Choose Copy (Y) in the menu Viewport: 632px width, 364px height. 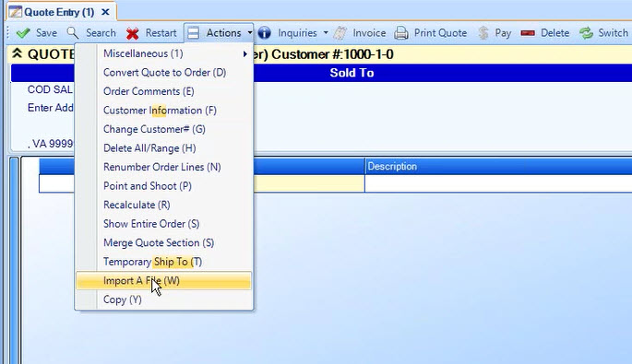pyautogui.click(x=123, y=299)
